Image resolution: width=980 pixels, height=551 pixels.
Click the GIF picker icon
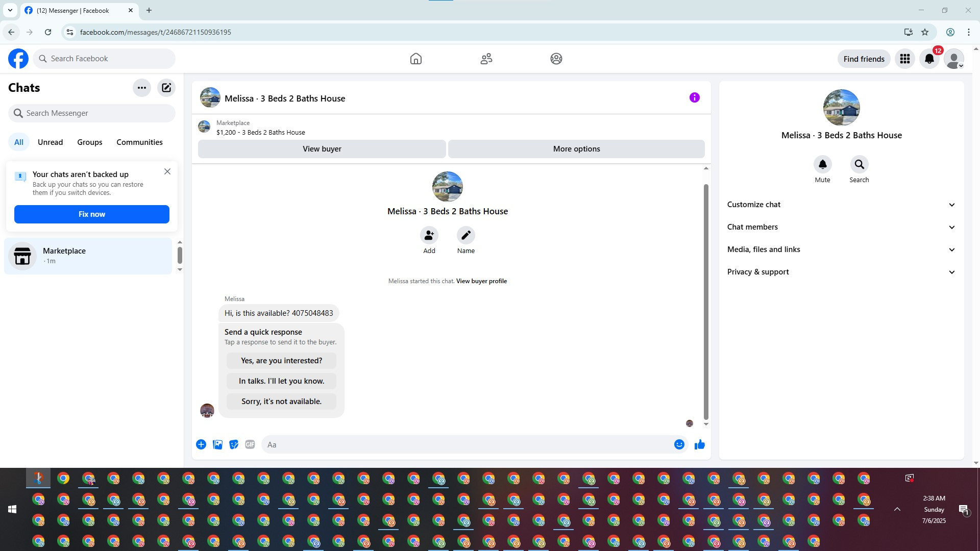tap(250, 444)
